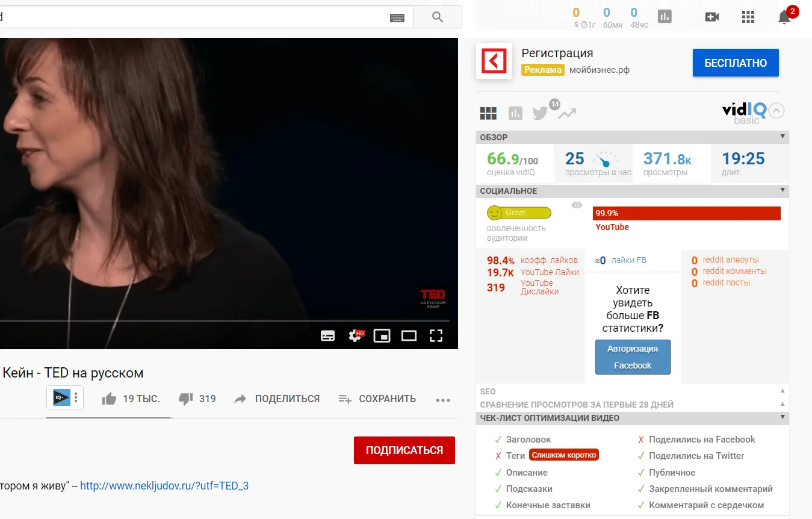Screen dimensions: 812x519
Task: Switch the video to miniplayer
Action: pos(382,335)
